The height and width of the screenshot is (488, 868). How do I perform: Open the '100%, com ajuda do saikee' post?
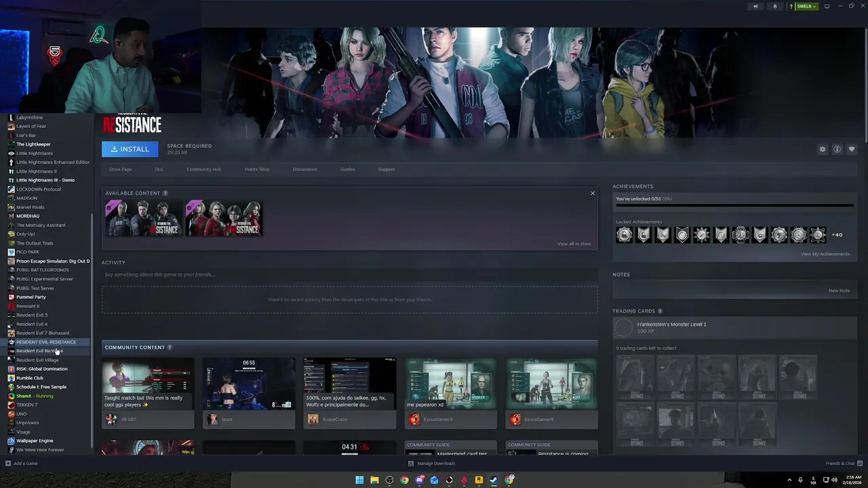349,393
